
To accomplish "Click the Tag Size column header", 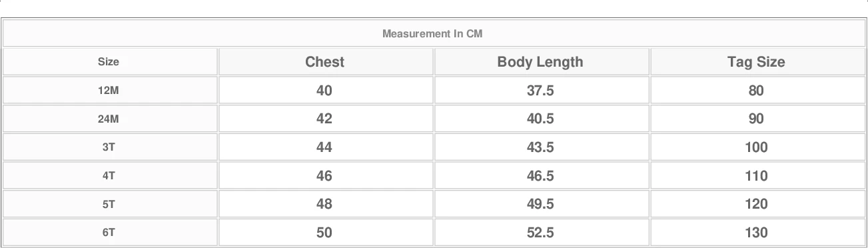I will (x=756, y=62).
